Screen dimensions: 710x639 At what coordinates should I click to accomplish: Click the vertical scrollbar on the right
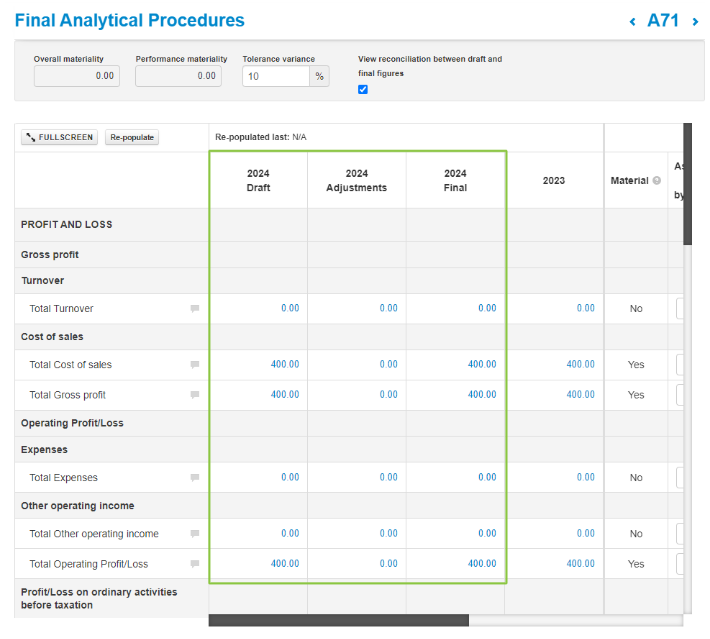coord(687,185)
